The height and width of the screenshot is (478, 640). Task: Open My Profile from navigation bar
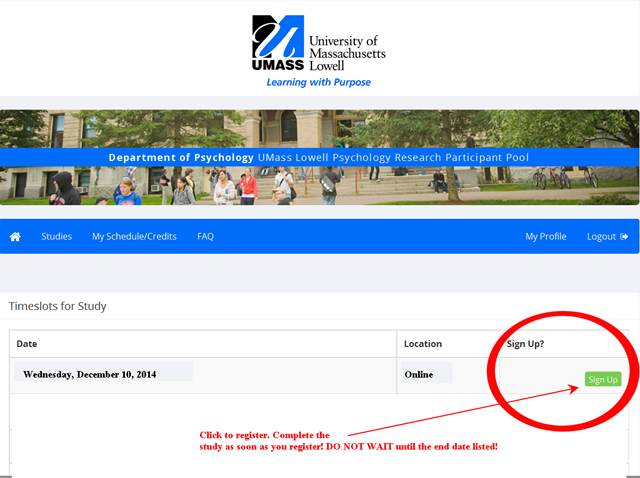pos(545,237)
